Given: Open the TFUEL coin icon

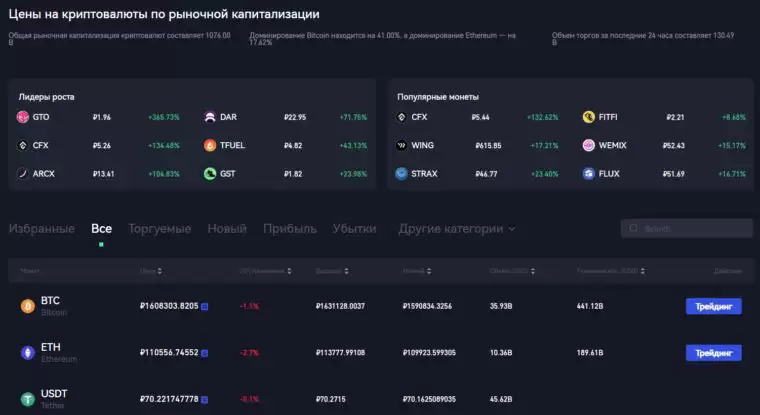Looking at the screenshot, I should click(x=210, y=145).
